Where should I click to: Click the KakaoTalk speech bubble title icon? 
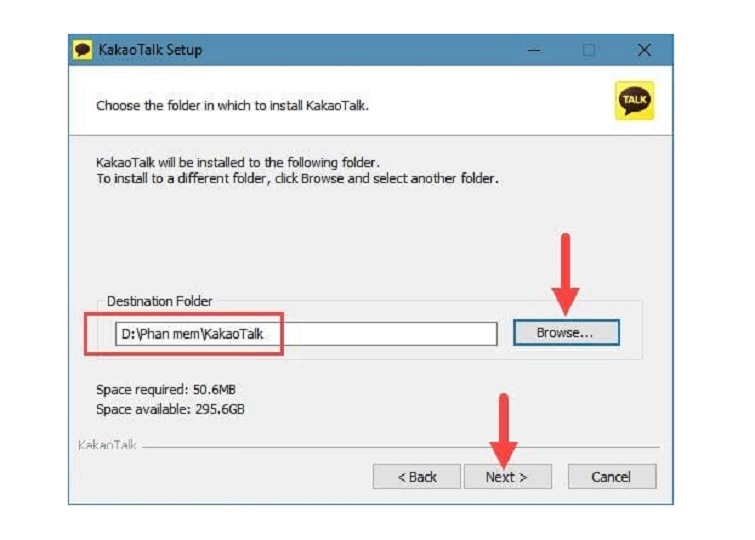pos(83,50)
